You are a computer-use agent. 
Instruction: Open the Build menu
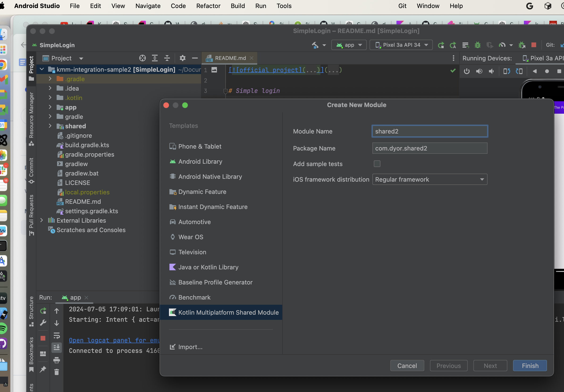pyautogui.click(x=238, y=6)
